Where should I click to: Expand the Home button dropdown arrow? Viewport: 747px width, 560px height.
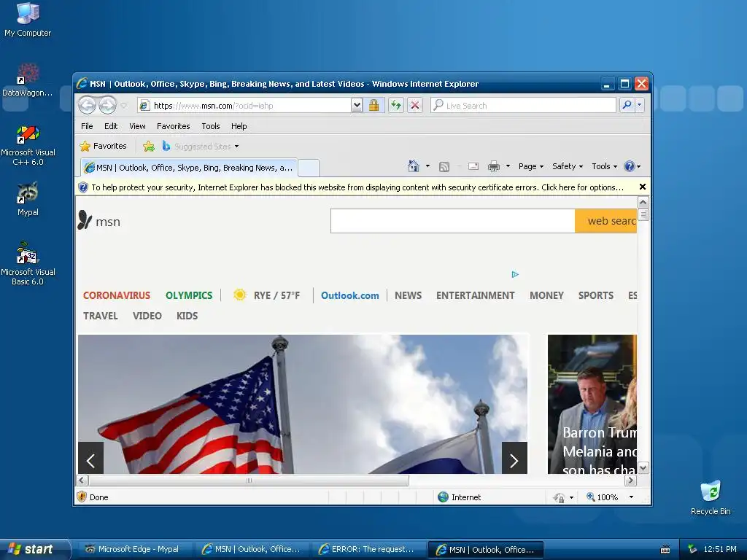(x=427, y=166)
